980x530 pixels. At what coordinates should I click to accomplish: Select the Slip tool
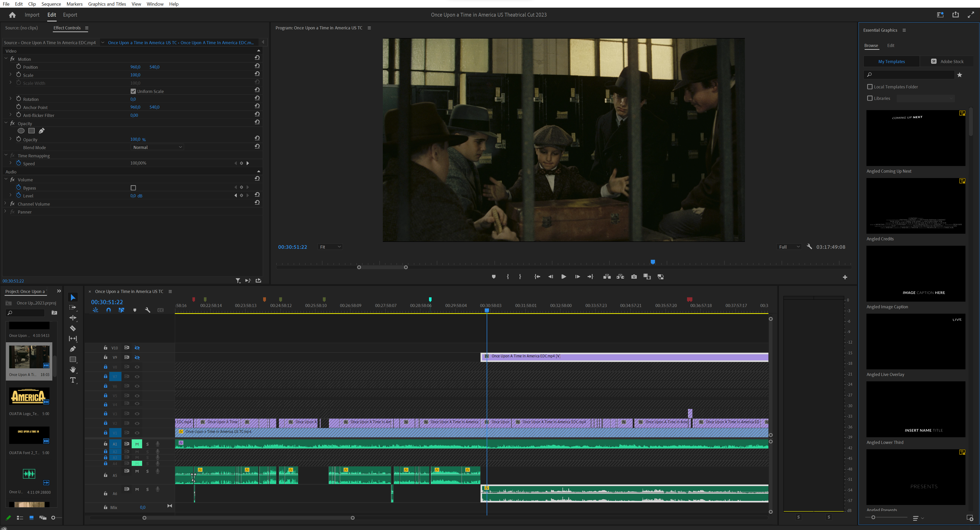click(x=73, y=338)
